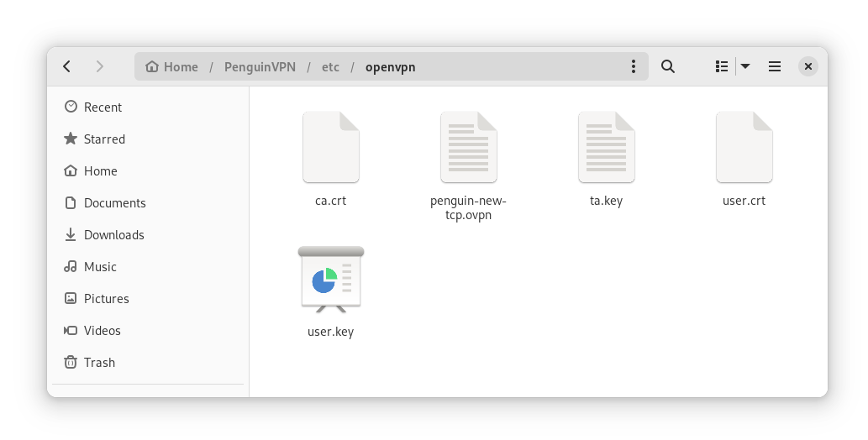
Task: Click the Home breadcrumb in path bar
Action: coord(171,67)
